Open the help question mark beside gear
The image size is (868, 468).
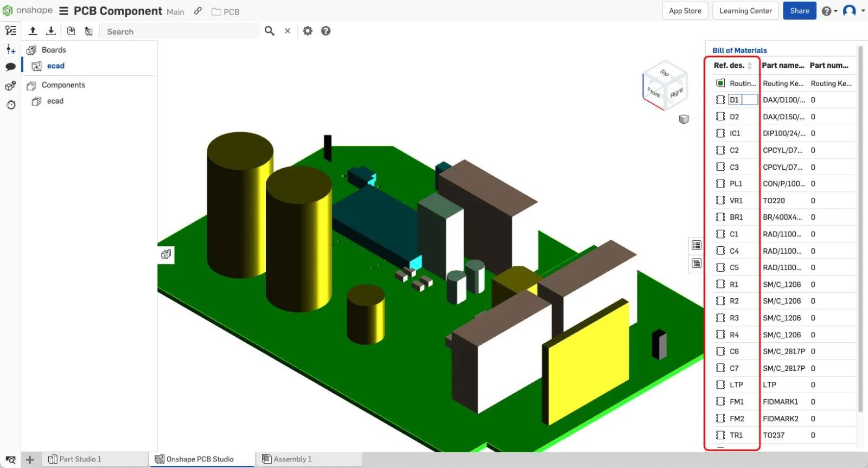pyautogui.click(x=325, y=31)
